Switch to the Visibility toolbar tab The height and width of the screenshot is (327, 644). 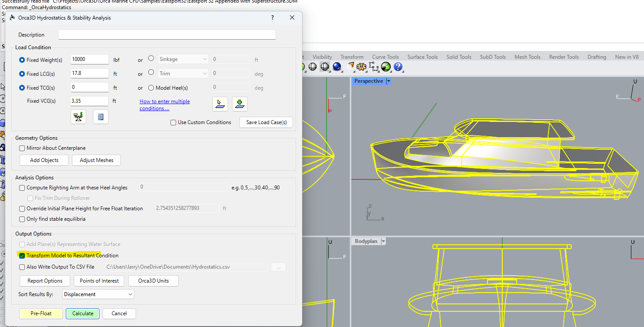[x=322, y=57]
